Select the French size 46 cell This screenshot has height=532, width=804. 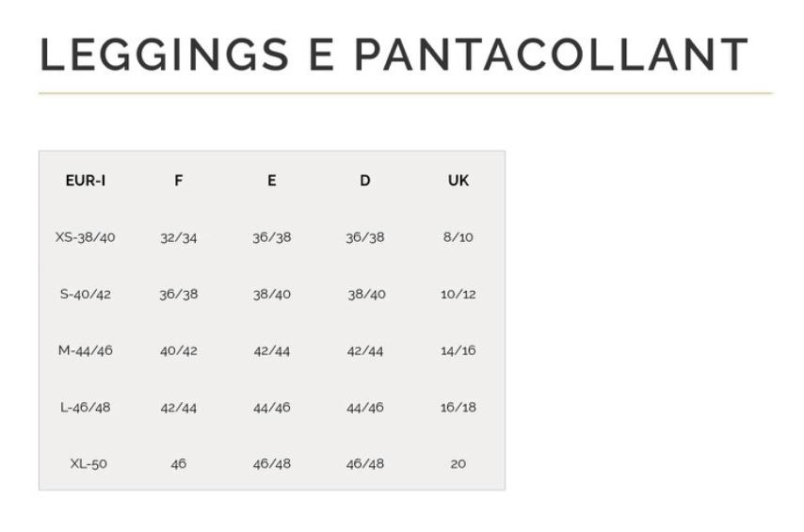pyautogui.click(x=178, y=464)
